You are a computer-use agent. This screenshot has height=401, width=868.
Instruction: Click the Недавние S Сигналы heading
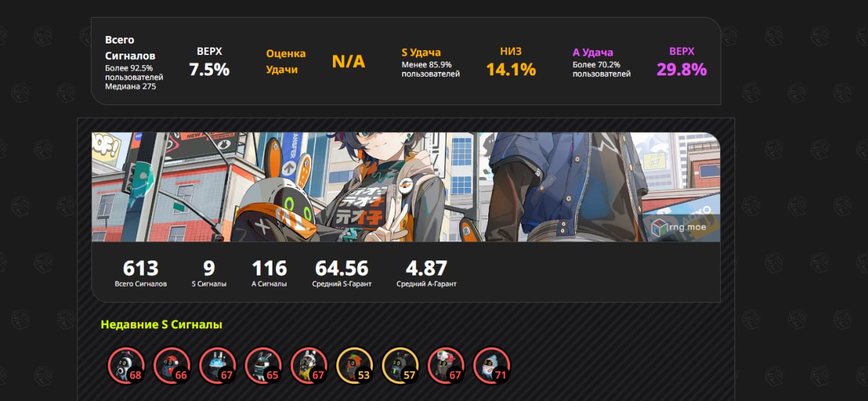(x=161, y=324)
